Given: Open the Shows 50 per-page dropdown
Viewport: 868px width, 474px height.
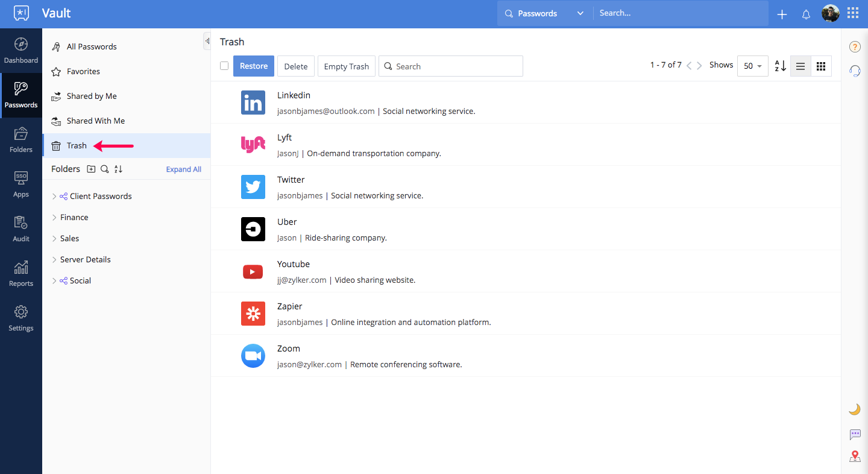Looking at the screenshot, I should (x=752, y=66).
